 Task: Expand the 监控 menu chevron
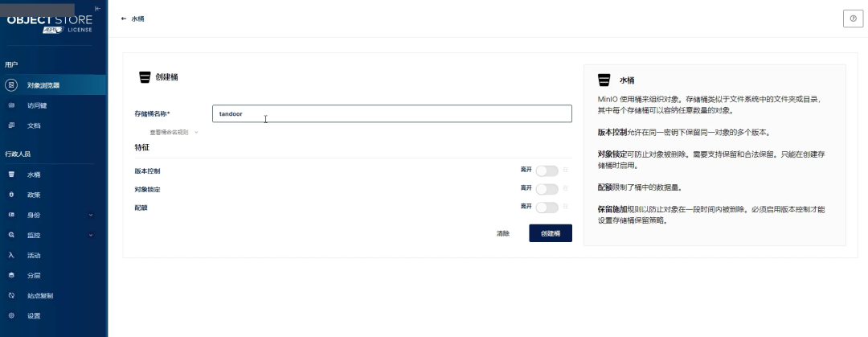91,235
